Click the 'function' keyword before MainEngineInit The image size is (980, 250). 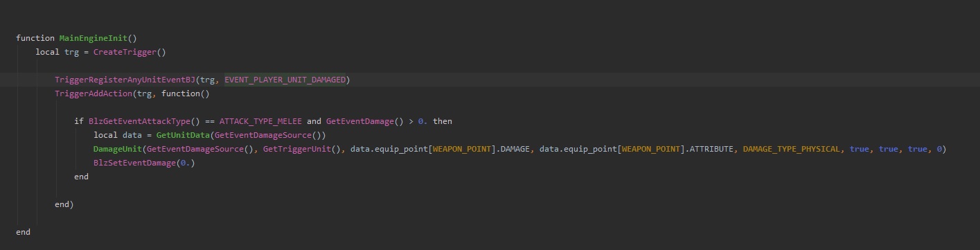coord(35,38)
